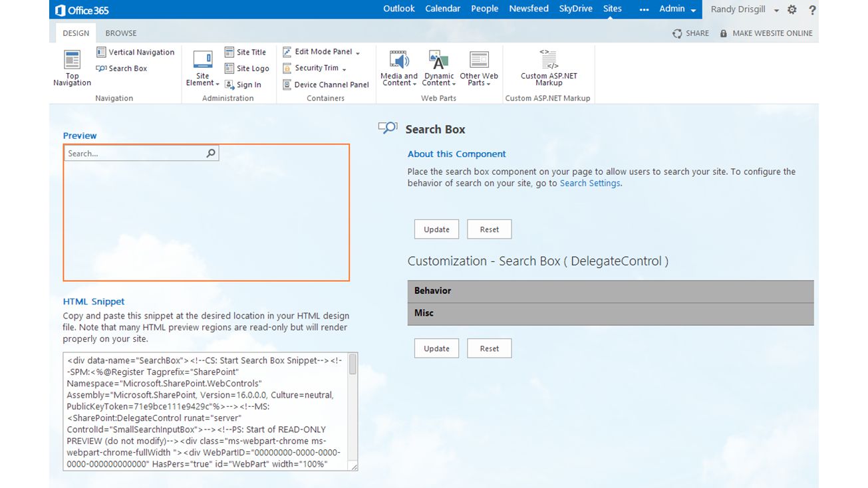Click the Search Box heading icon

click(388, 128)
